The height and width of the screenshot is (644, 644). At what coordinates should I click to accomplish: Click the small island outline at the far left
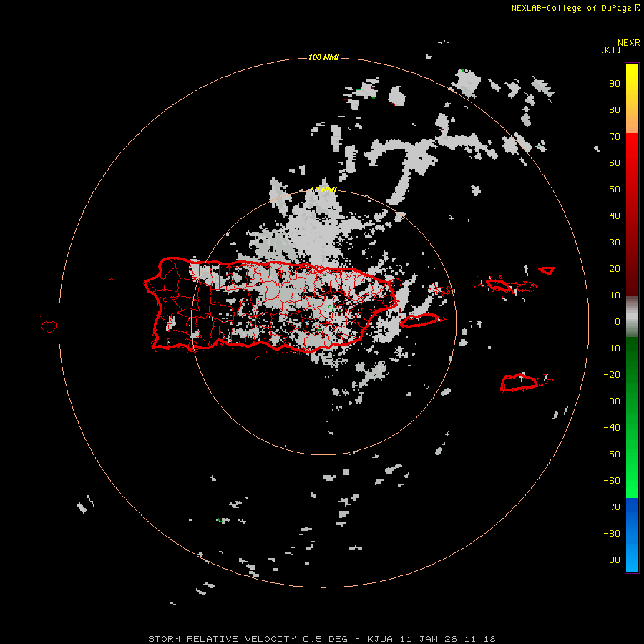49,326
